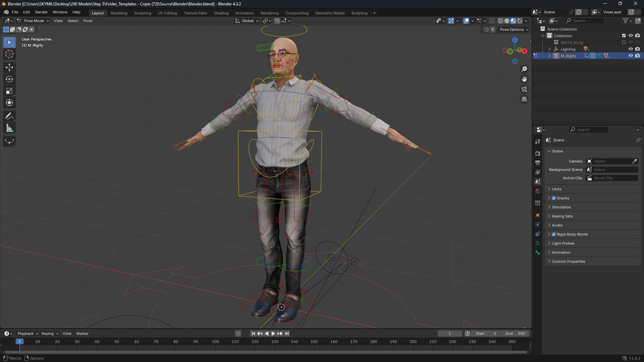Hide M_Rigify in viewport via eye
This screenshot has width=644, height=362.
tap(631, 56)
